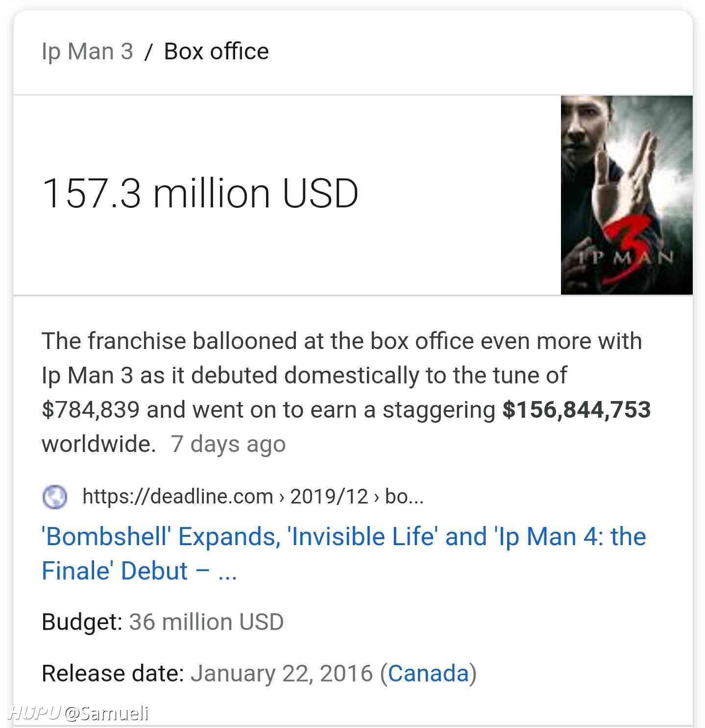
Task: Click the @Samueli watermark username
Action: click(106, 713)
